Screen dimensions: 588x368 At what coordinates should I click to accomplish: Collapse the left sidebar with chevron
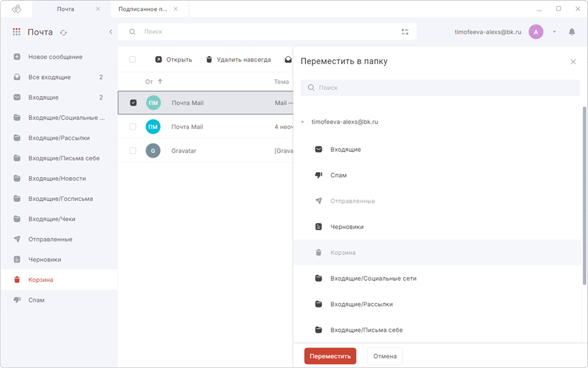(111, 32)
